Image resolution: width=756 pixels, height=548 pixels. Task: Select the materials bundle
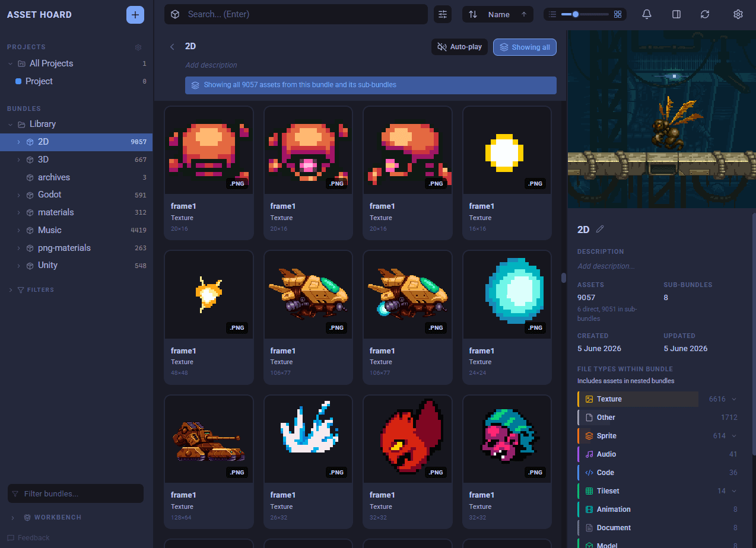(x=77, y=212)
